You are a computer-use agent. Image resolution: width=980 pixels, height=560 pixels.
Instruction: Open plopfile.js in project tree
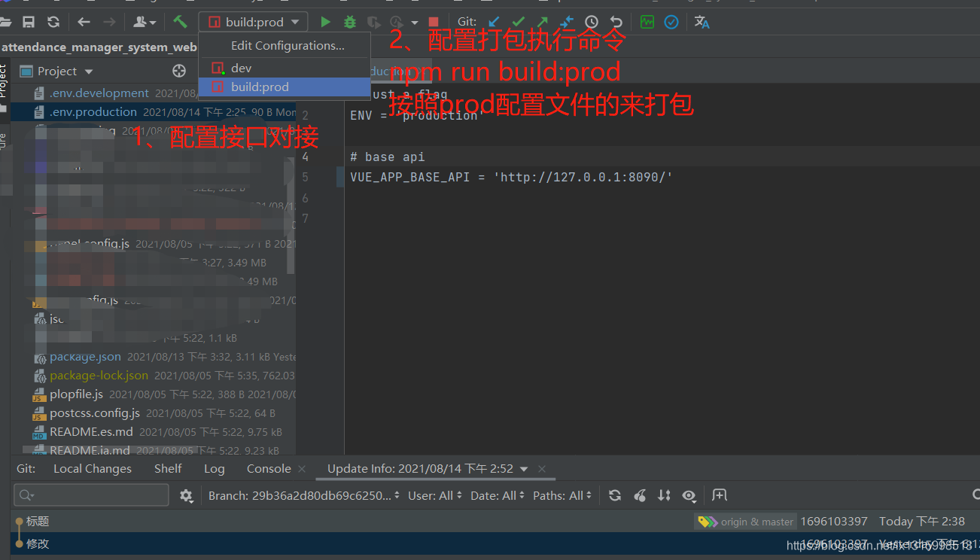coord(76,394)
